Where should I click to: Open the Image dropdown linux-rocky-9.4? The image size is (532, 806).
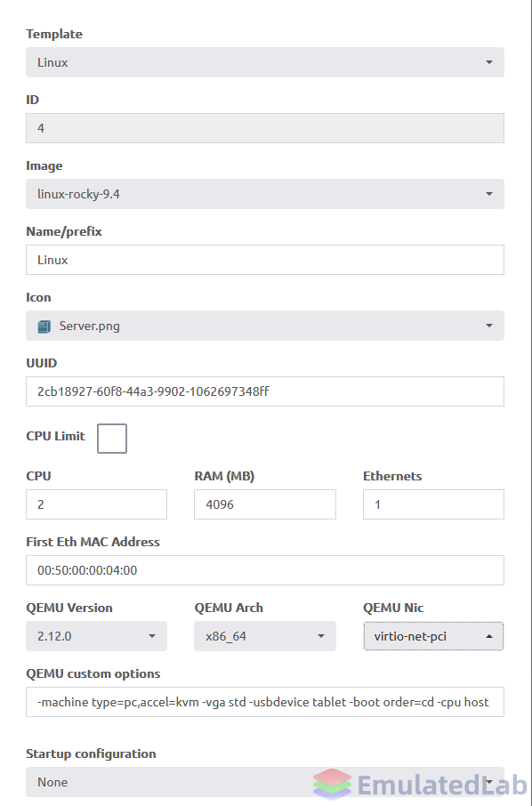pos(265,194)
